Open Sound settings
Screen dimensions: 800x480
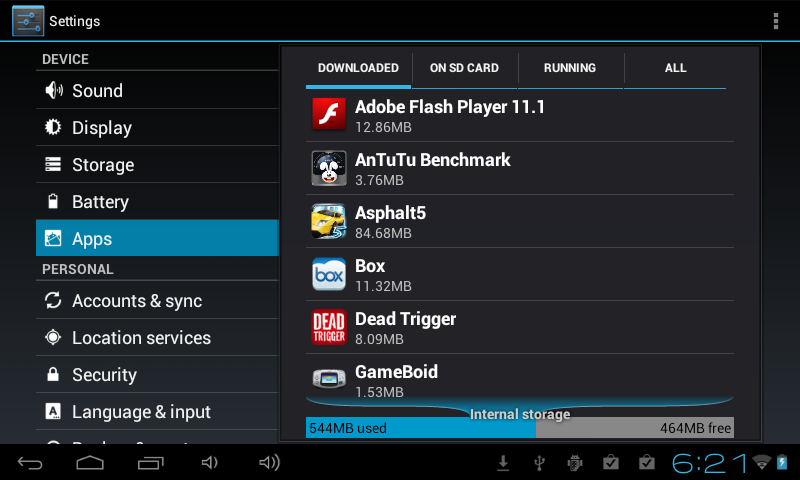(x=97, y=91)
